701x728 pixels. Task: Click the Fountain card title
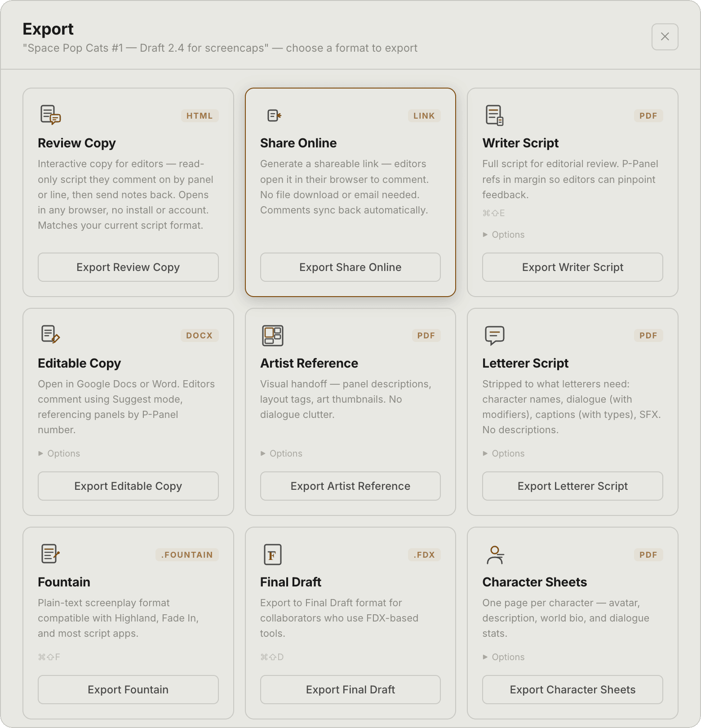pos(64,582)
